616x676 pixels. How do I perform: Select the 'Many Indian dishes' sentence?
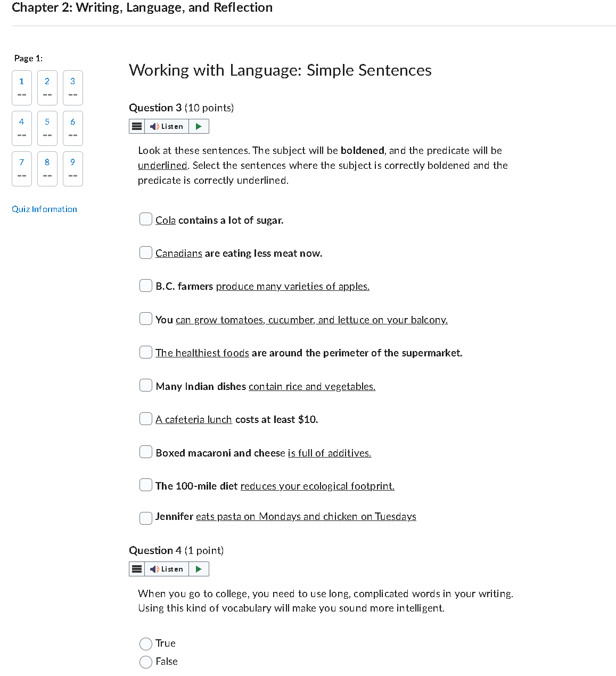tap(145, 385)
